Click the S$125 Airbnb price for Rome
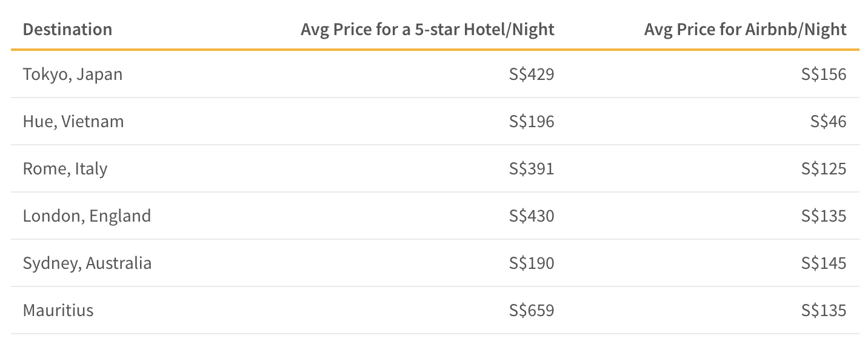The height and width of the screenshot is (350, 868). click(x=824, y=169)
